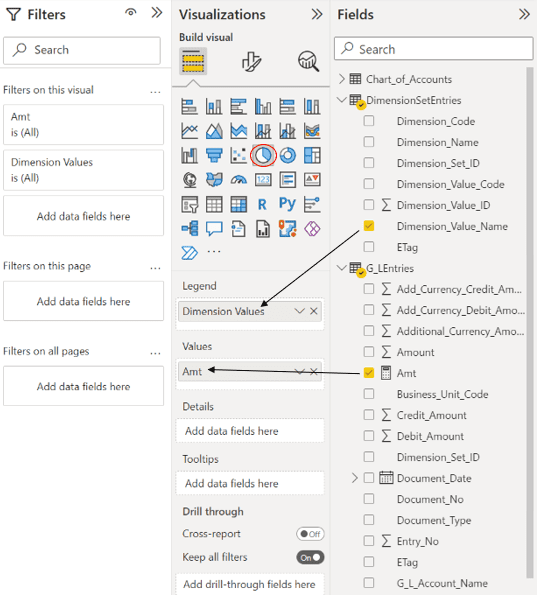This screenshot has height=601, width=537.
Task: Check the Dimension_Code field checkbox
Action: coord(369,121)
